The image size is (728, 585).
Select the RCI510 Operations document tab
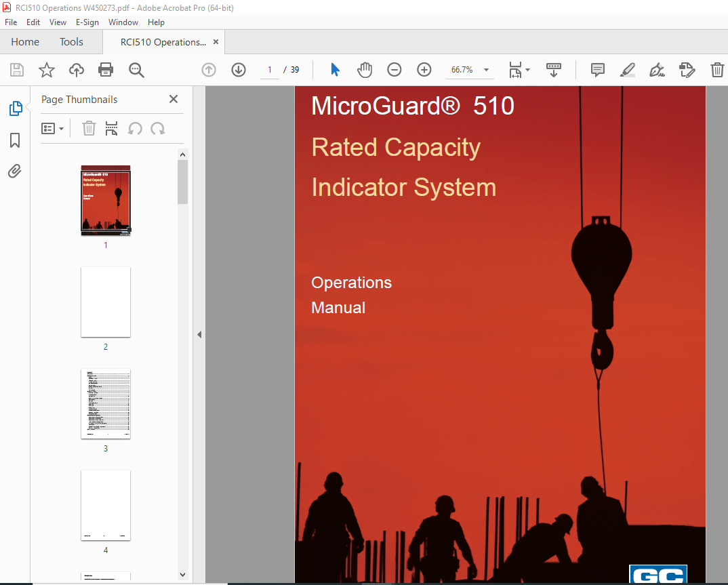(x=163, y=42)
